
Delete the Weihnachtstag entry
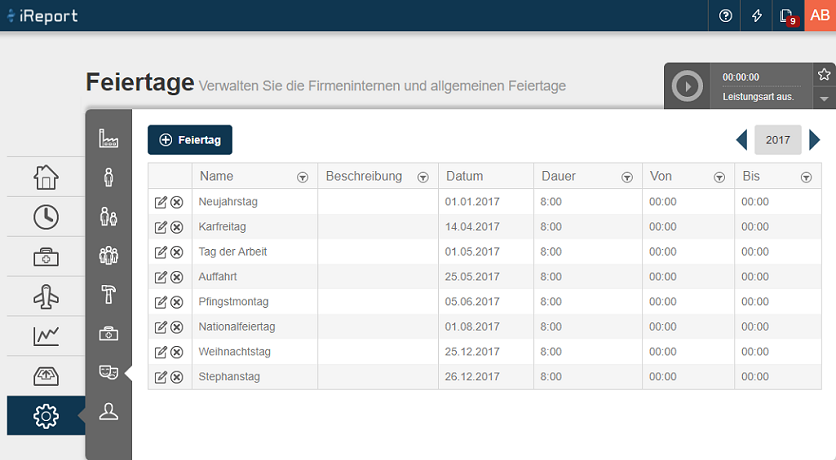[x=177, y=352]
